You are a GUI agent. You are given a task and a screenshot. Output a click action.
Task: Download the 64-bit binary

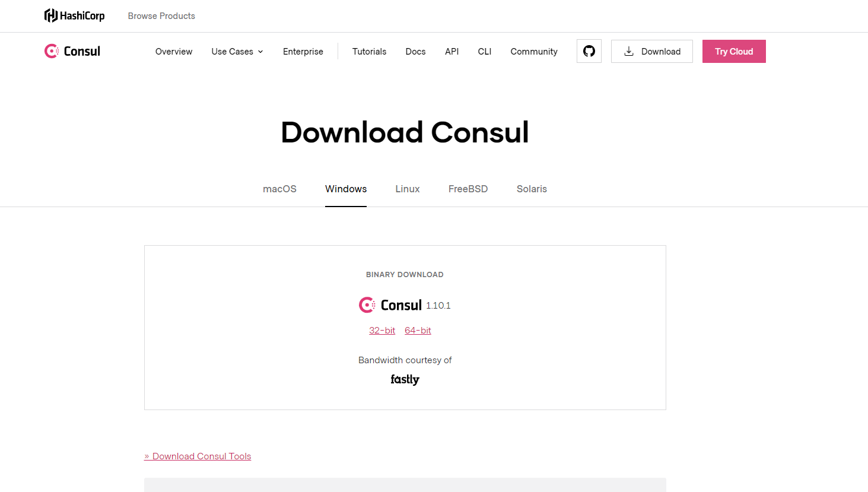[418, 331]
